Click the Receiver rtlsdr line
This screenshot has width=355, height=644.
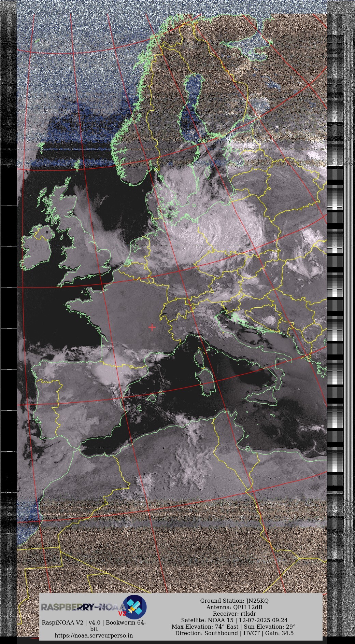pos(234,614)
